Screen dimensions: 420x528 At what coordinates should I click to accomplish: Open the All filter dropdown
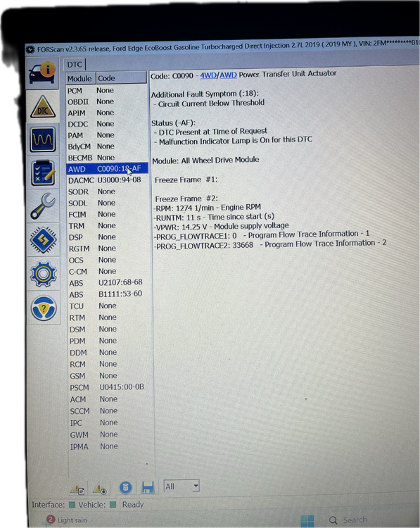pos(182,486)
